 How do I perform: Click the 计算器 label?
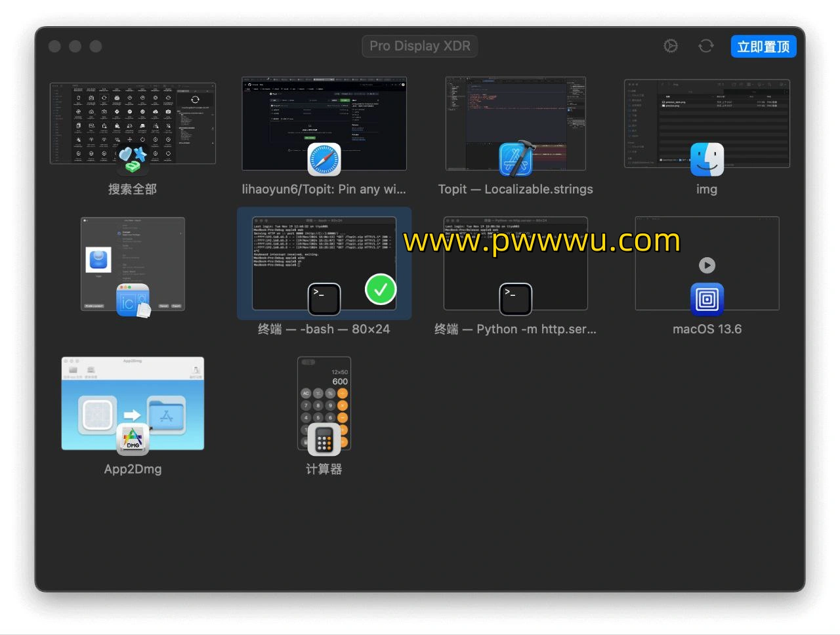(x=324, y=470)
